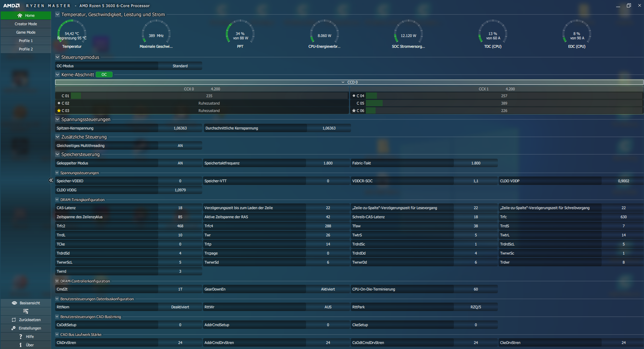Click the gray star next to C 06
Viewport: 644px width, 349px height.
coord(354,111)
